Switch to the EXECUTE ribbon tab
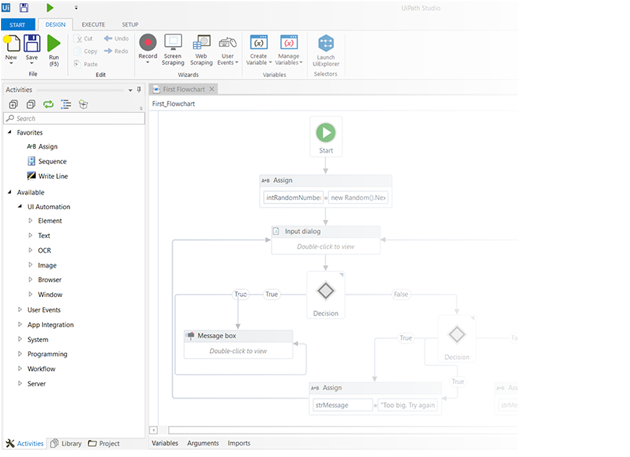Screen dimensions: 630x457 pos(93,25)
